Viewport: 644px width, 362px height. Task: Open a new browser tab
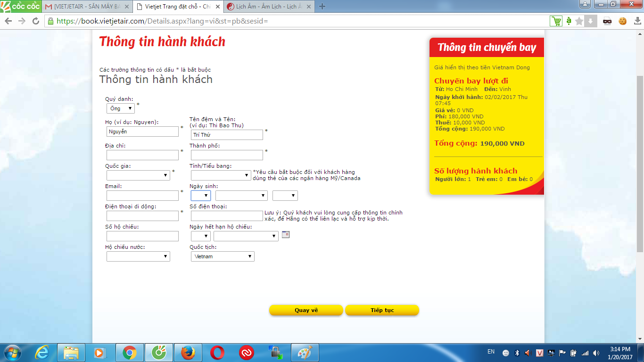click(322, 7)
